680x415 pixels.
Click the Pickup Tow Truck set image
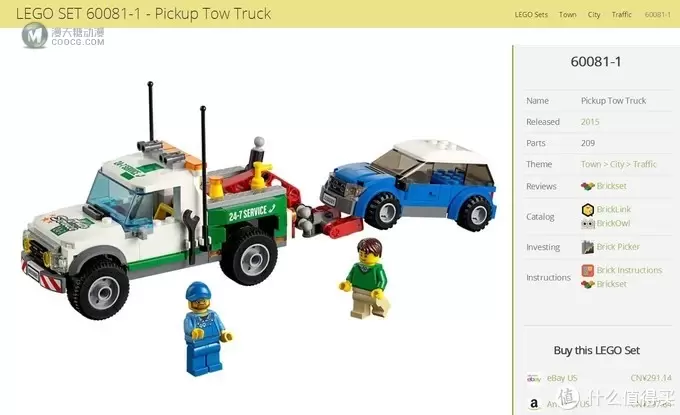point(259,229)
